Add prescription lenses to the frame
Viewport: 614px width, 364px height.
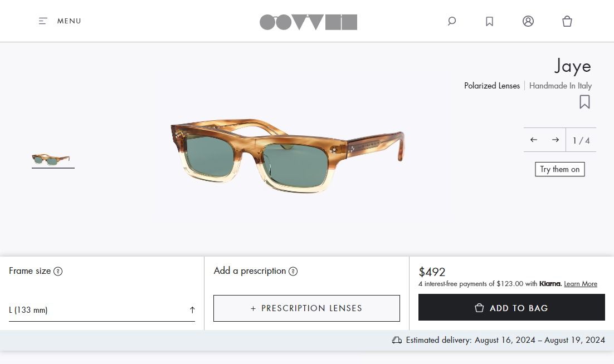[306, 308]
